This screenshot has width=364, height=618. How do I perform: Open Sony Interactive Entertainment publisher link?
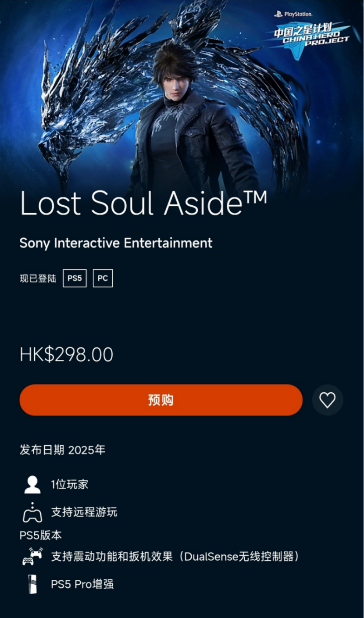tap(116, 243)
